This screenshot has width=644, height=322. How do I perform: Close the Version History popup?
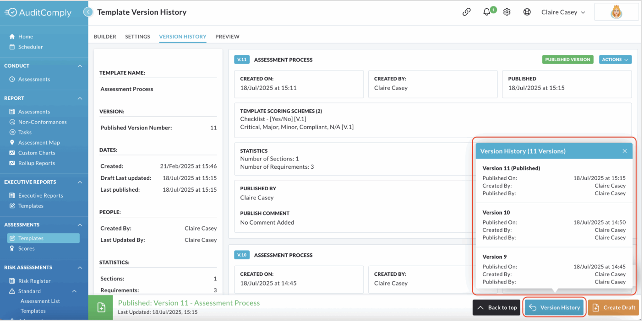click(624, 151)
